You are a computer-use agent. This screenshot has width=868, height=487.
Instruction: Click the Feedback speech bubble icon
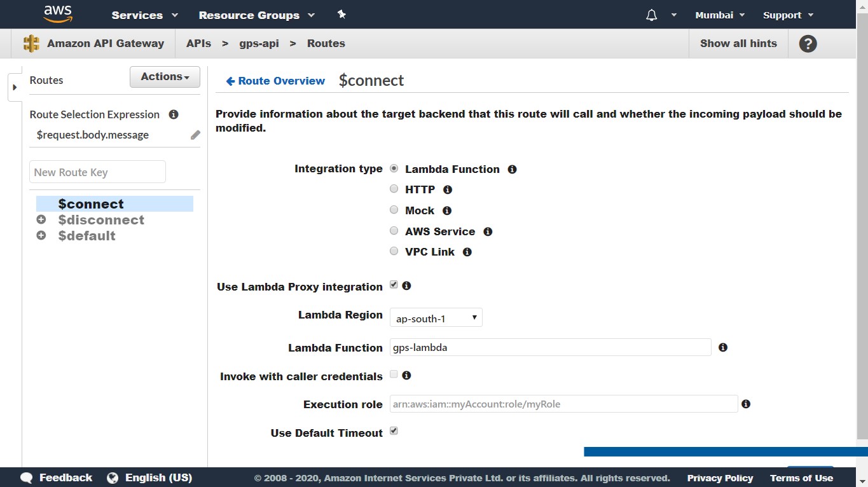(26, 477)
